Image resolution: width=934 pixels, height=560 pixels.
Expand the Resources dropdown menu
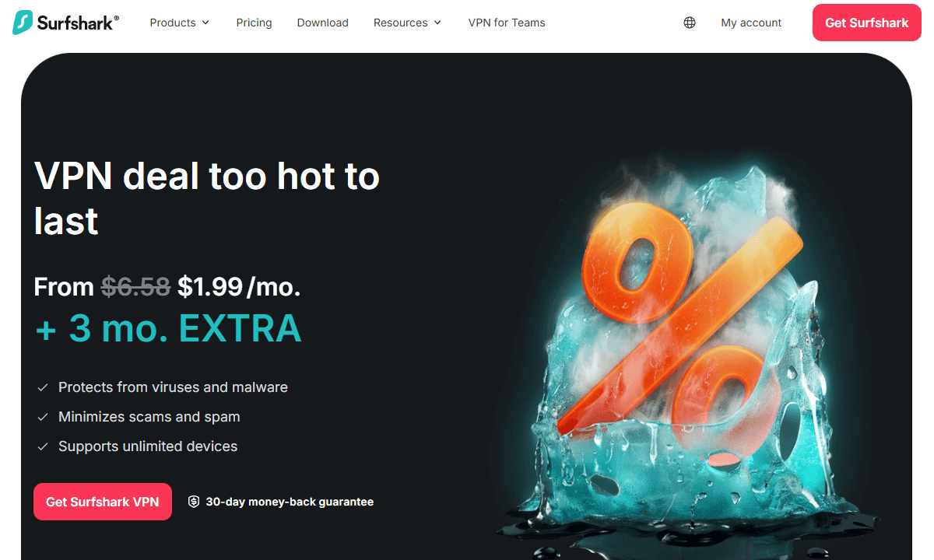407,23
